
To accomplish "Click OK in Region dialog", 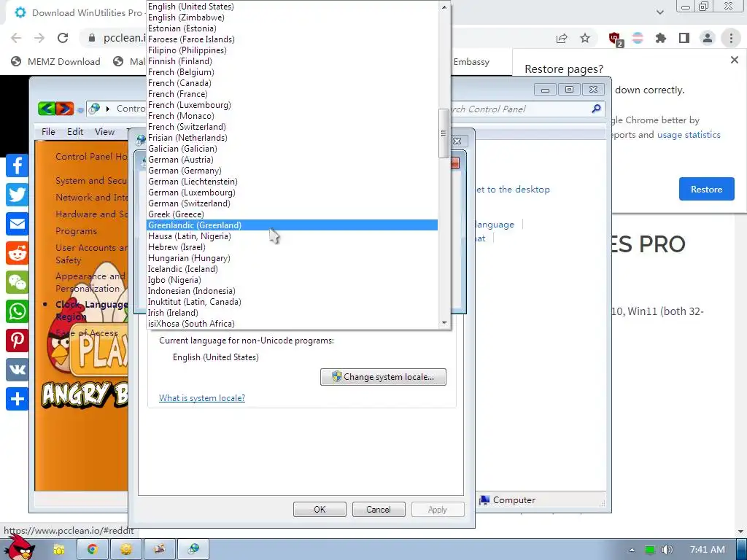I will (320, 510).
